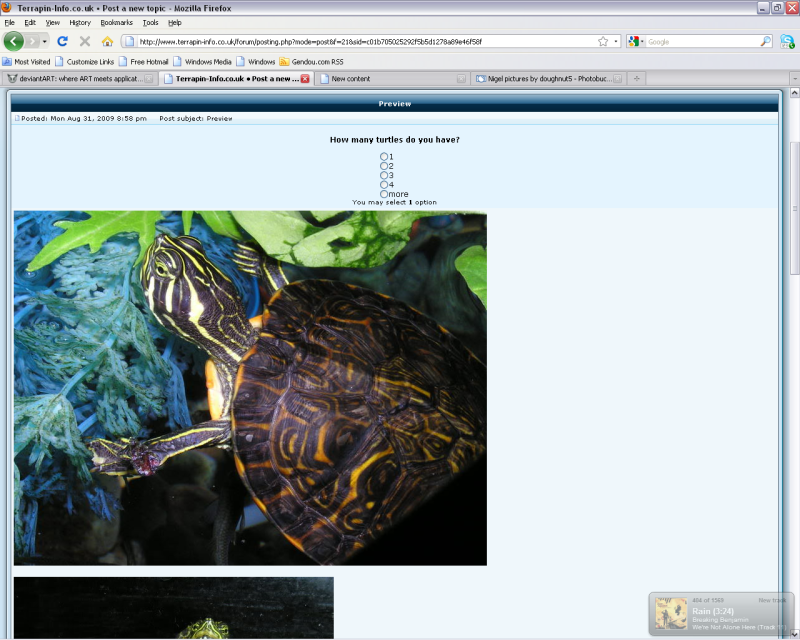
Task: Click the small post icon beside Posted date
Action: [17, 118]
